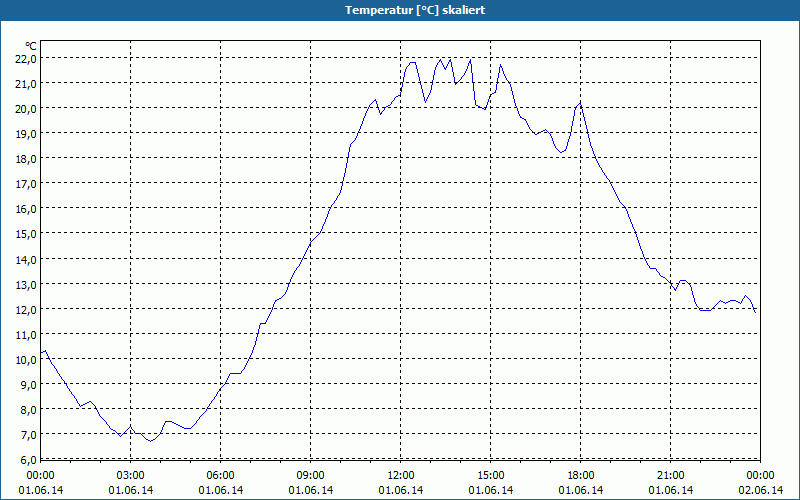Click the °C unit label above the axis
Screen dimensions: 800x500
31,47
